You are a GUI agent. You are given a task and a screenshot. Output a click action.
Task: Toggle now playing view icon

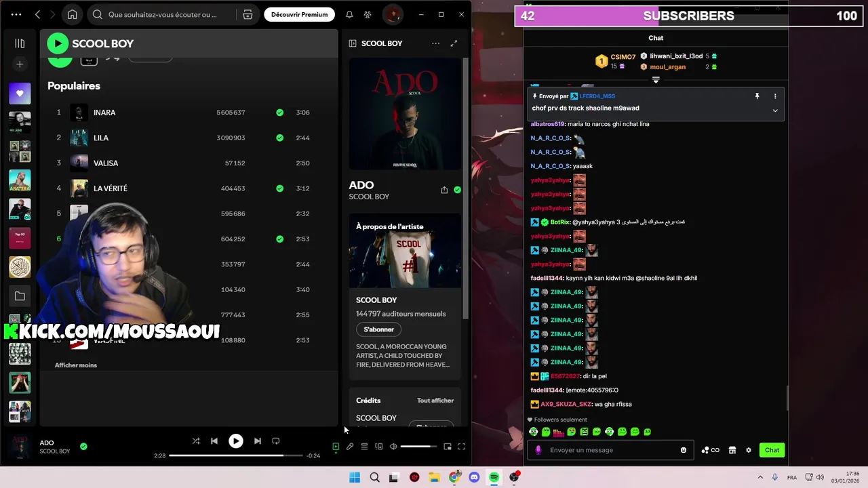[x=336, y=447]
